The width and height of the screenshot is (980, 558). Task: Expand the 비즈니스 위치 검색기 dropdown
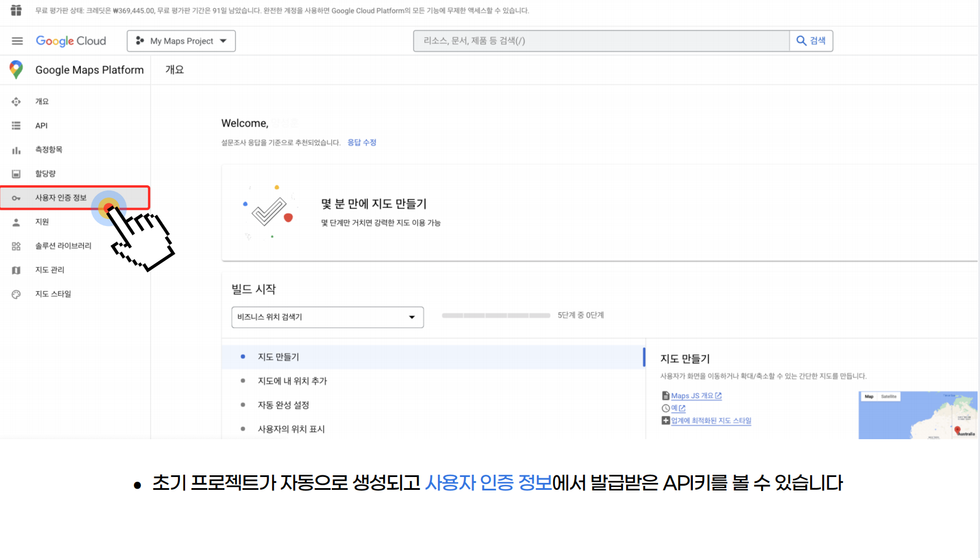(327, 317)
